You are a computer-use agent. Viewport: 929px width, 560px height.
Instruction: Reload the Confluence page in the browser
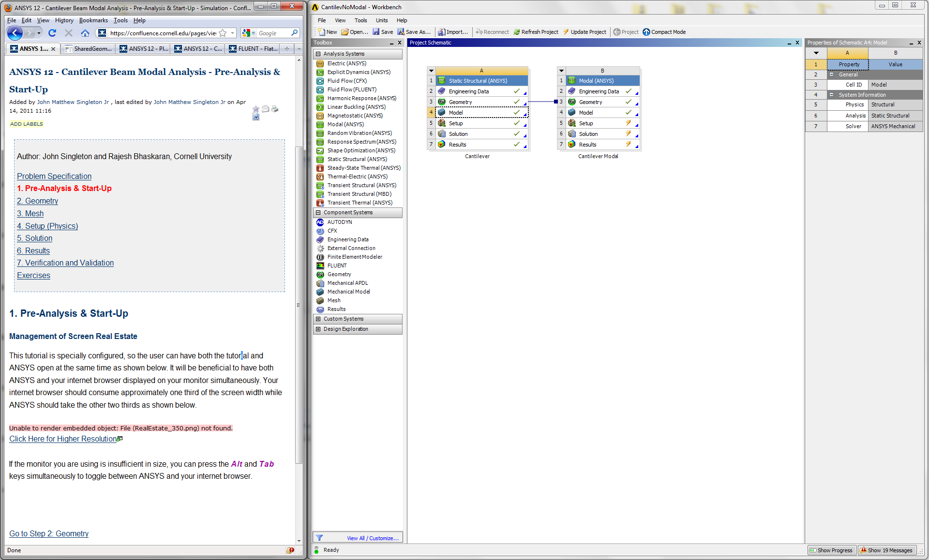tap(52, 33)
